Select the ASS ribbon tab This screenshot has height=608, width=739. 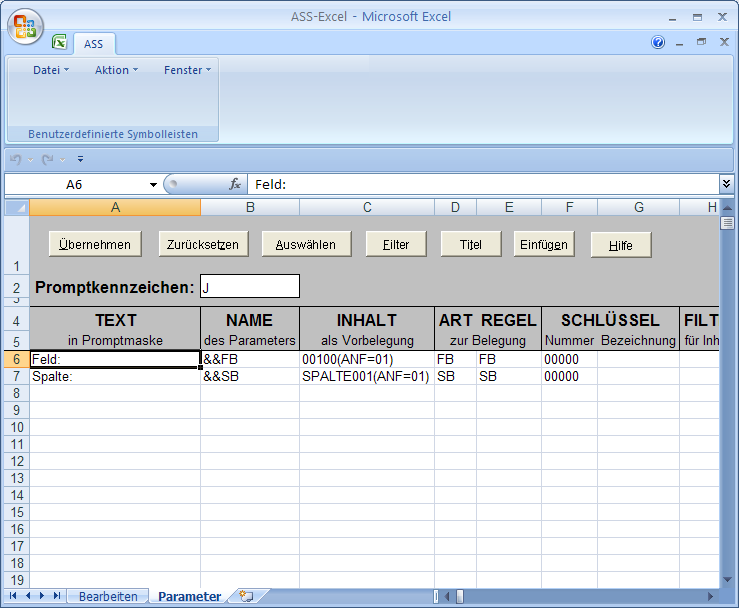click(x=93, y=44)
